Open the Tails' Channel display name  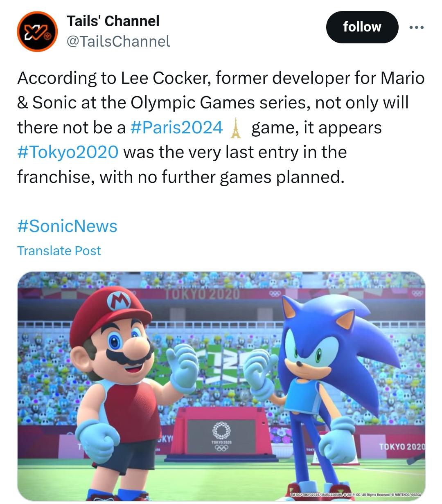click(113, 21)
